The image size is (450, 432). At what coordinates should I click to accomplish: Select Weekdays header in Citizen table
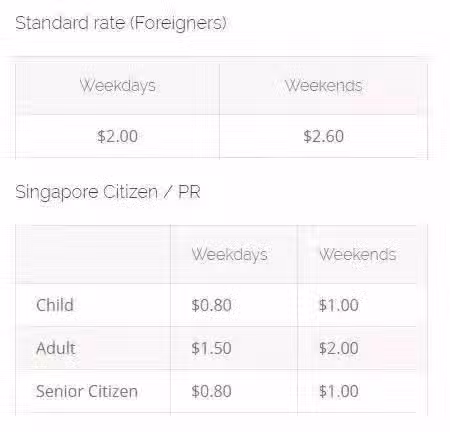[230, 255]
